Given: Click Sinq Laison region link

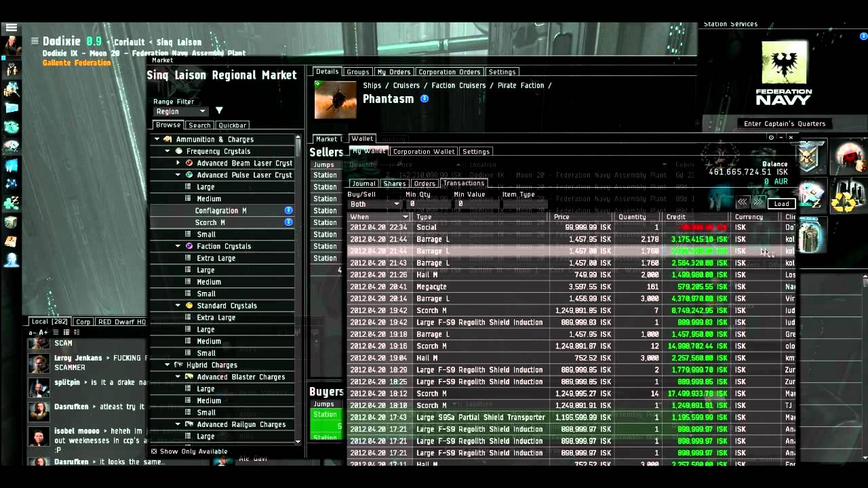Looking at the screenshot, I should pyautogui.click(x=179, y=42).
